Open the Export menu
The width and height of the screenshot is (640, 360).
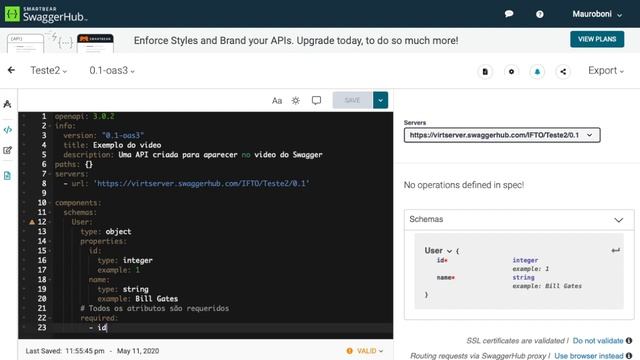pos(606,71)
